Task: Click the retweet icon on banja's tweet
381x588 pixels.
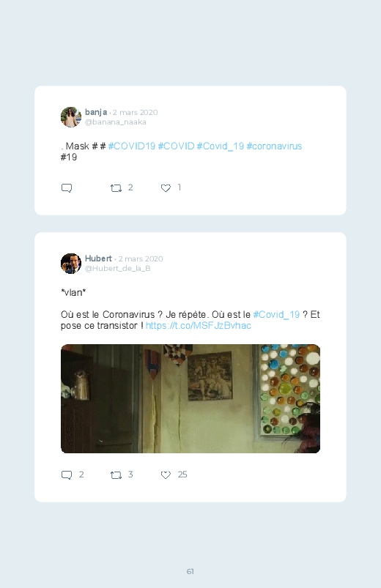Action: coord(116,188)
